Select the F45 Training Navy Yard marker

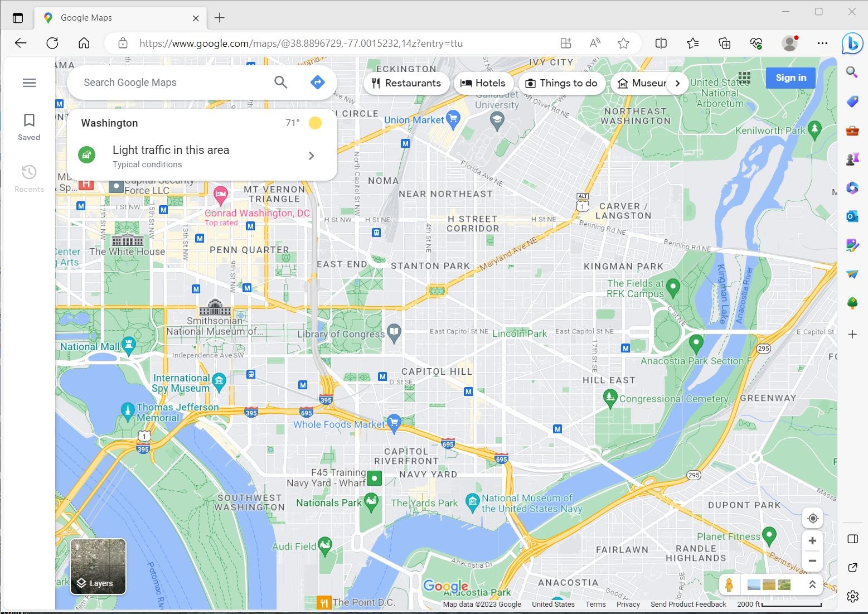point(374,478)
